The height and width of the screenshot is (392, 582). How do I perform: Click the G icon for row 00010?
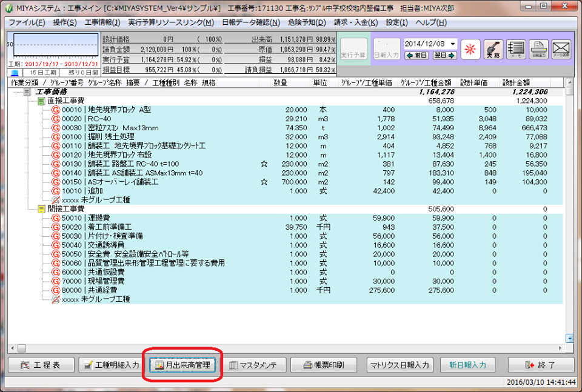coord(56,110)
